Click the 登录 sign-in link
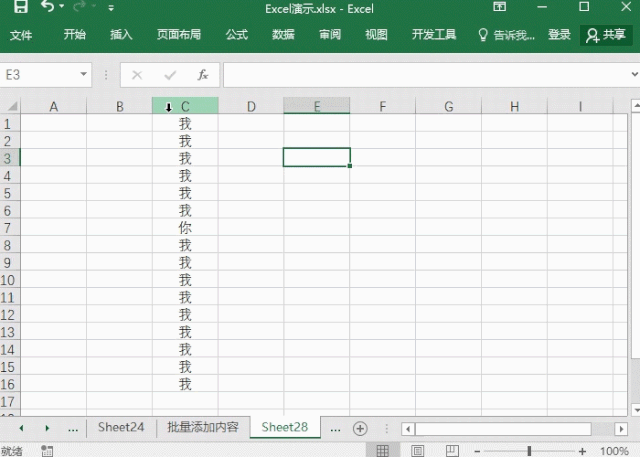This screenshot has height=457, width=640. click(559, 35)
